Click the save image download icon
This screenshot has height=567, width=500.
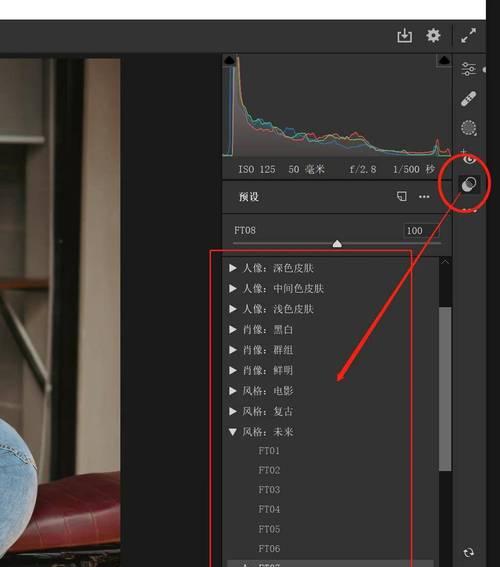click(x=404, y=36)
